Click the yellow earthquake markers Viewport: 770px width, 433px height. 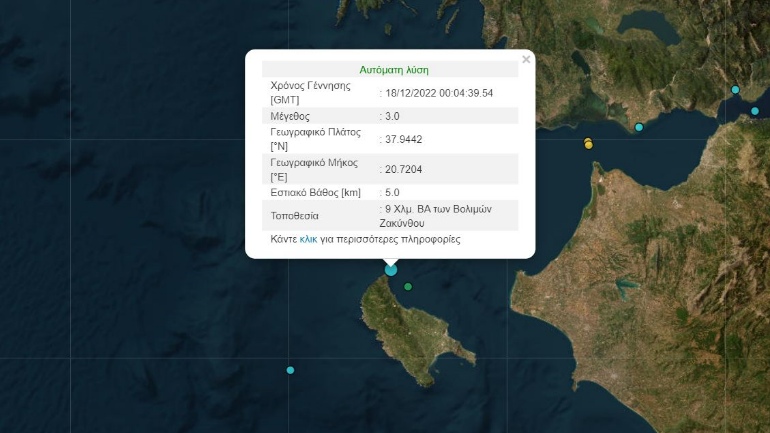[588, 144]
